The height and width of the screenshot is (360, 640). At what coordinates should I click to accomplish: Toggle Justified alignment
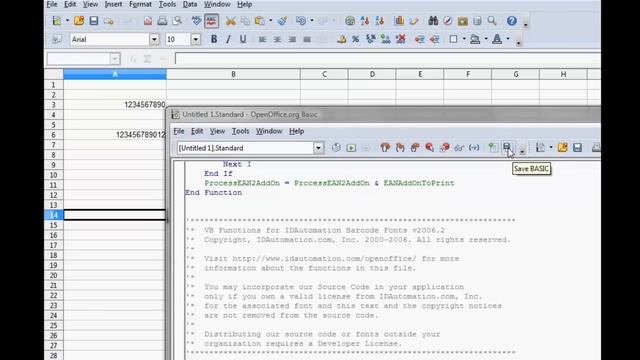pyautogui.click(x=307, y=39)
